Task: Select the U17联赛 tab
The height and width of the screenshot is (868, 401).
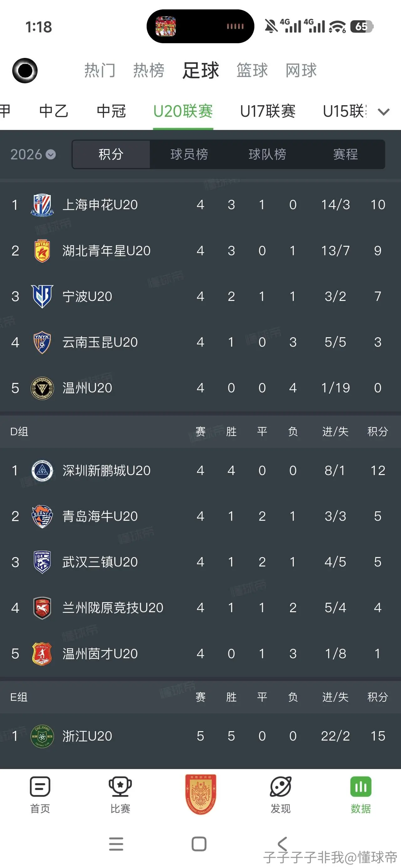Action: click(268, 111)
